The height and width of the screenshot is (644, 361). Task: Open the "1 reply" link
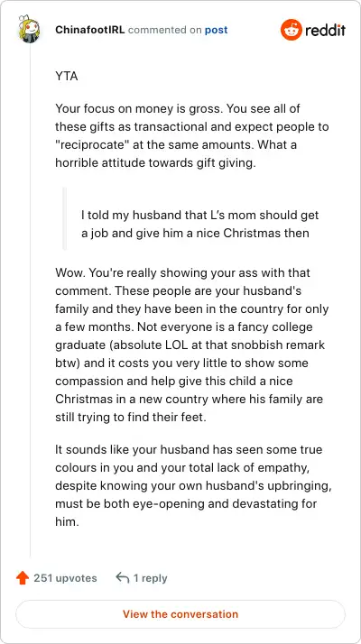click(150, 578)
